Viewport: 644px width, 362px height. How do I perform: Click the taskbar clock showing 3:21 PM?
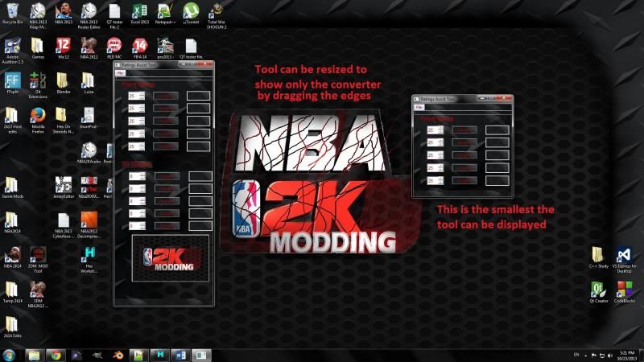click(627, 356)
